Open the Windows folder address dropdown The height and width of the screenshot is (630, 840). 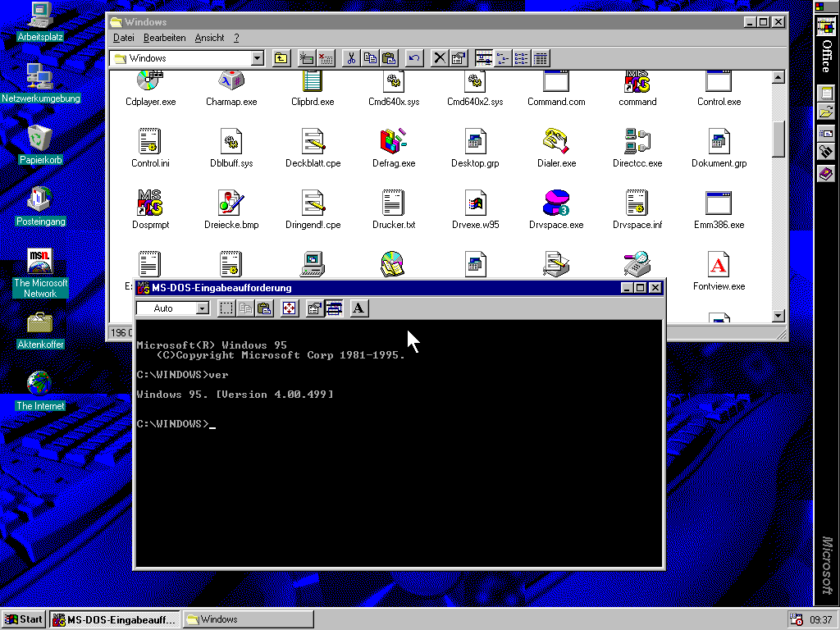(x=257, y=58)
